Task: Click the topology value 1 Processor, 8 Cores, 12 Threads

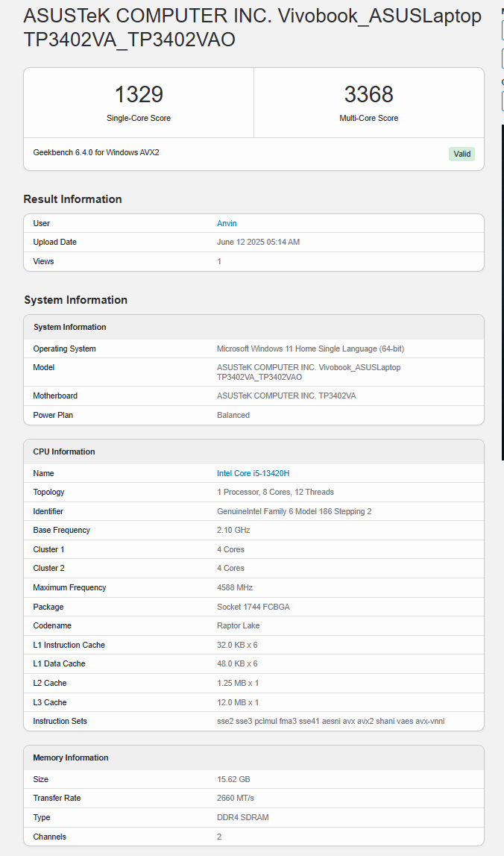Action: (275, 492)
